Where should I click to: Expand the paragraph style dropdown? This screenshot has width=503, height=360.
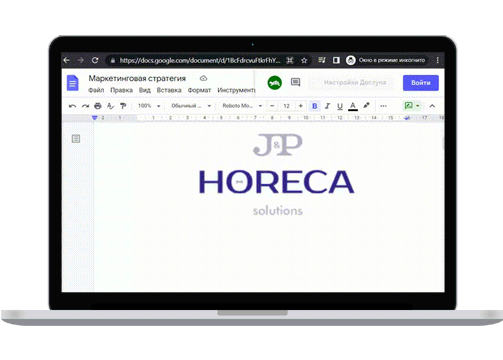coord(191,106)
